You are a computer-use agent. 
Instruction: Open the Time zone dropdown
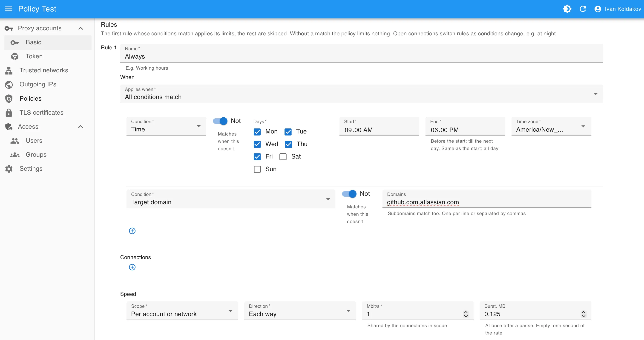coord(551,126)
